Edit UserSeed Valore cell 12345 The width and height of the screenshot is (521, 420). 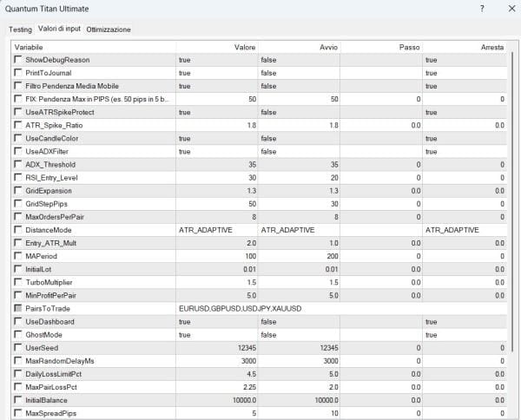(x=217, y=348)
